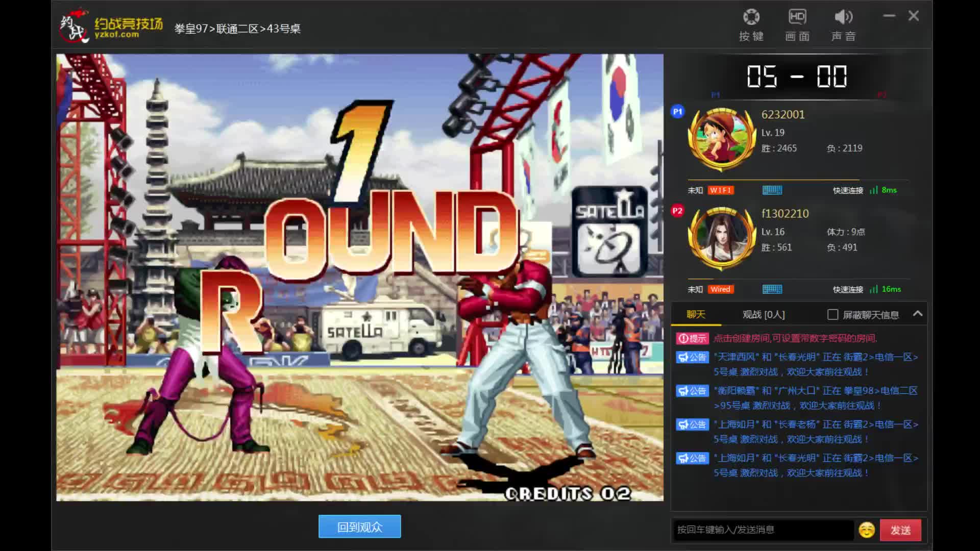Click P2's Lv. 16 level label
980x551 pixels.
[x=773, y=232]
